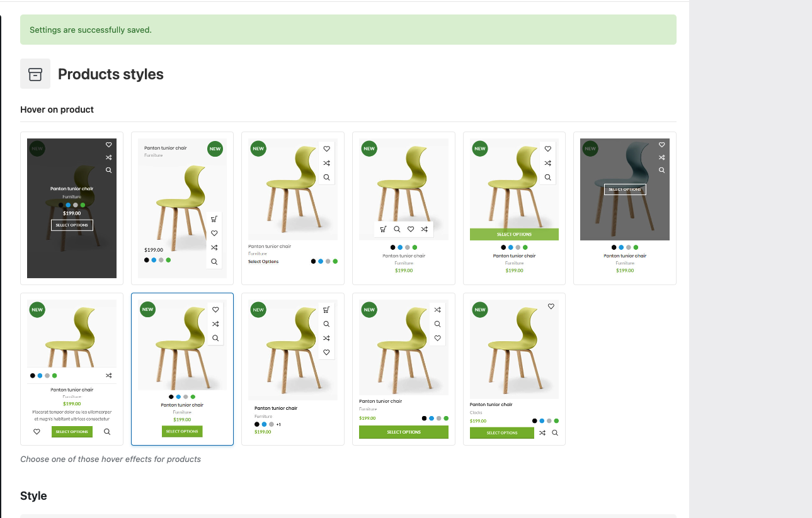Choose the hover style with title above the chair
Viewport: 812px width, 518px height.
coord(182,208)
